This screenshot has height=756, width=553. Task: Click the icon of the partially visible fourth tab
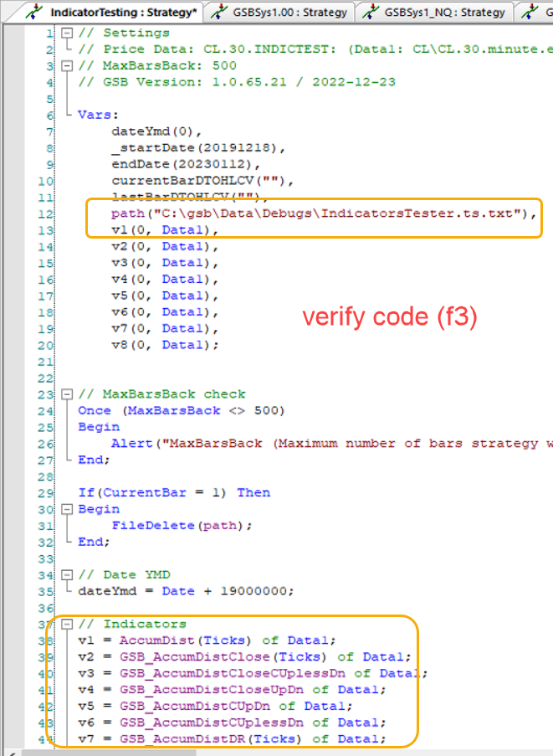pyautogui.click(x=529, y=12)
